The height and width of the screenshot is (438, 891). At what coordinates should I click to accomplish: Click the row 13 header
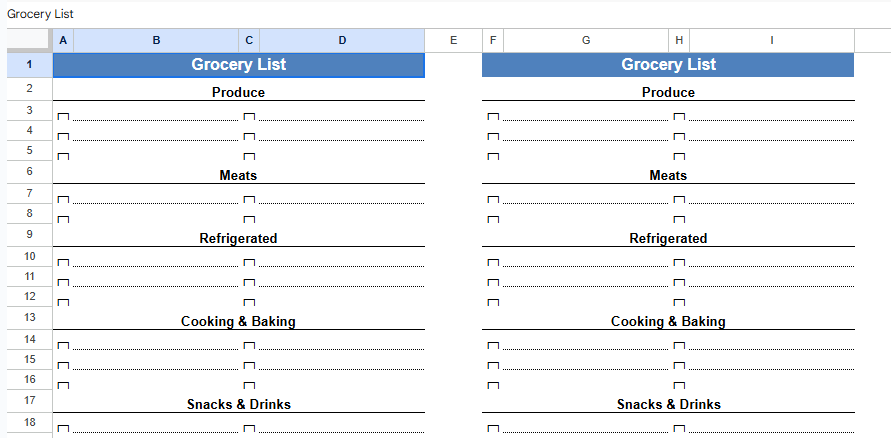point(29,317)
